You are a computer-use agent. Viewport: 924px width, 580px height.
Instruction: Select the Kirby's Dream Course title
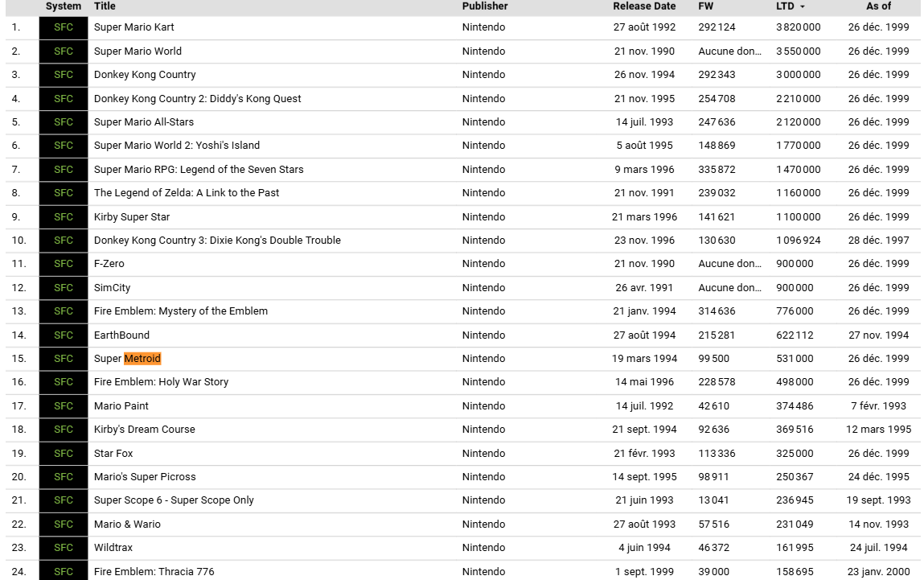point(145,430)
